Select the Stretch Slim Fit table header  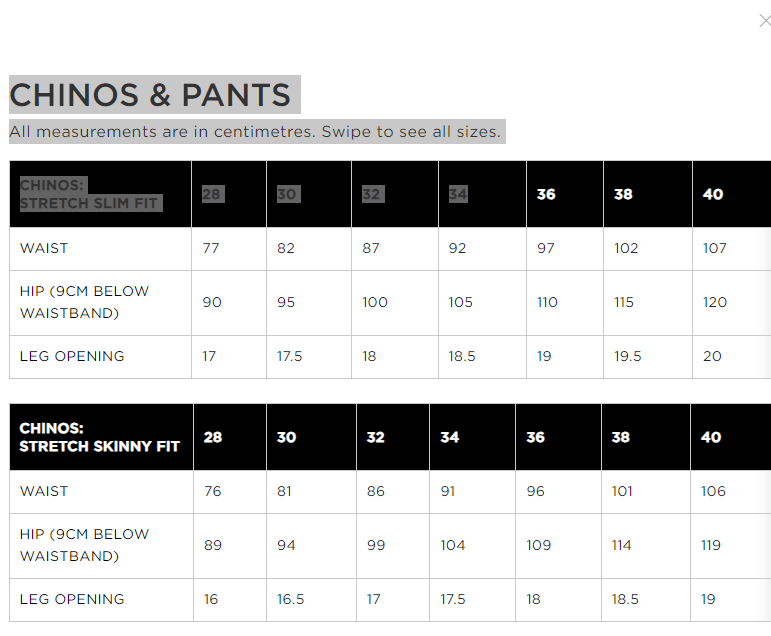coord(89,194)
